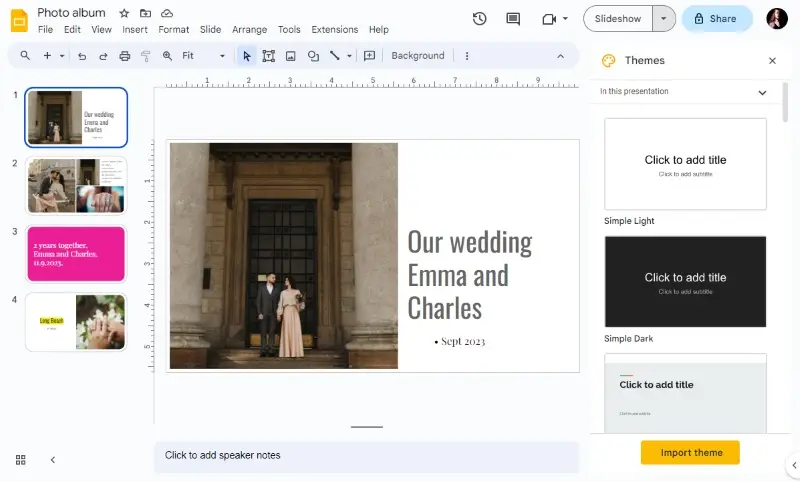The width and height of the screenshot is (800, 482).
Task: Activate the paint format tool
Action: click(146, 56)
